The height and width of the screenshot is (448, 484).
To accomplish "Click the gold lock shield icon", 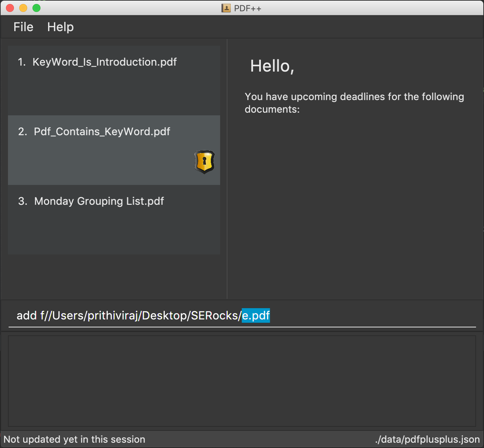I will click(204, 162).
